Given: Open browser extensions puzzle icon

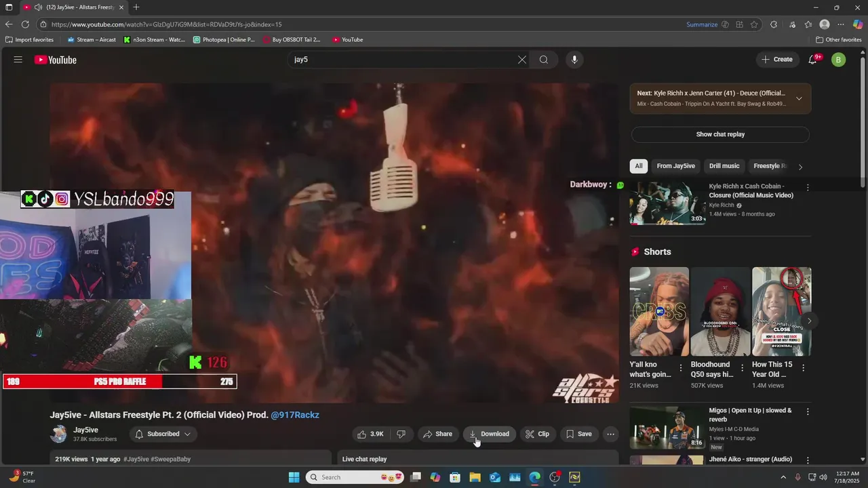Looking at the screenshot, I should click(774, 24).
